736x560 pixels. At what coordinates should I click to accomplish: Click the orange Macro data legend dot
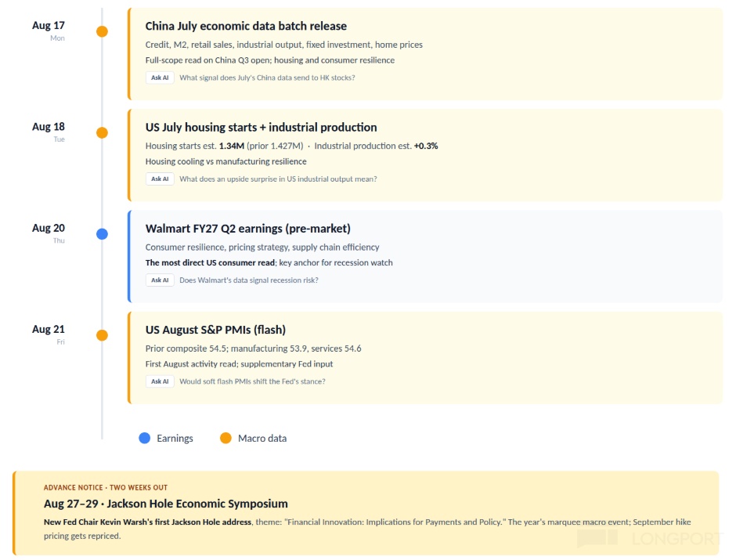225,438
